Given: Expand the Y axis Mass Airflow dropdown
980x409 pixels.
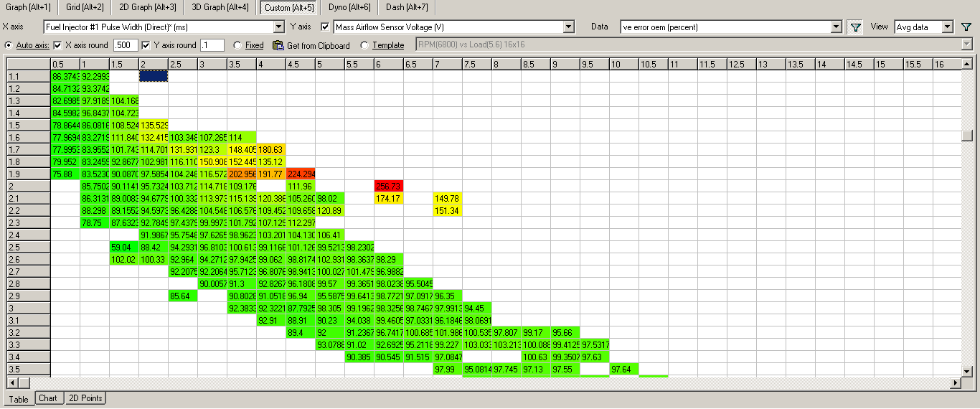Looking at the screenshot, I should pos(569,27).
